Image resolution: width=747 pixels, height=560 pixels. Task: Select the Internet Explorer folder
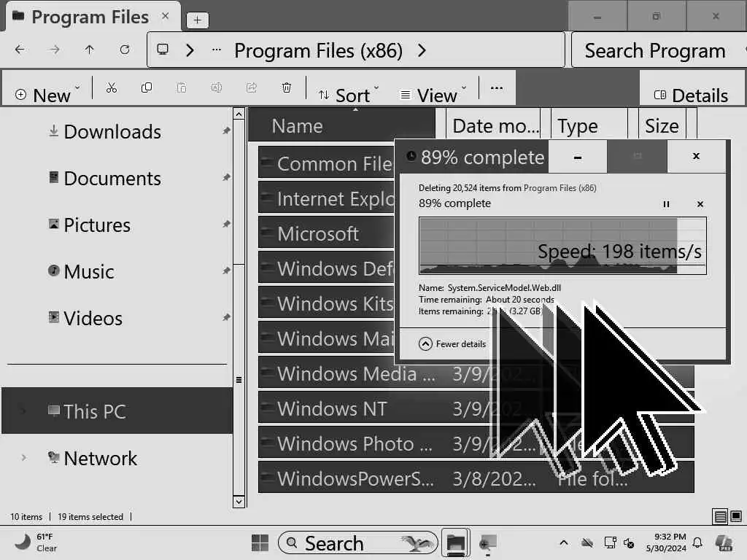tap(326, 198)
